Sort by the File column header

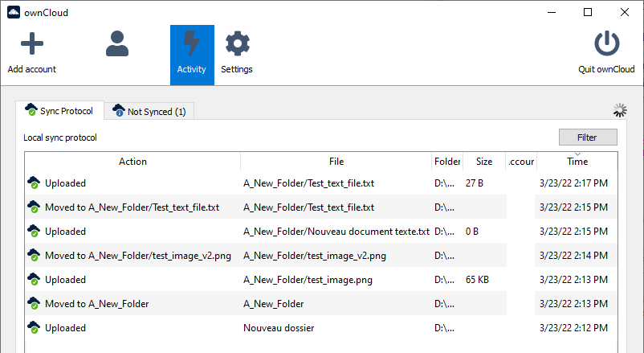click(x=336, y=162)
